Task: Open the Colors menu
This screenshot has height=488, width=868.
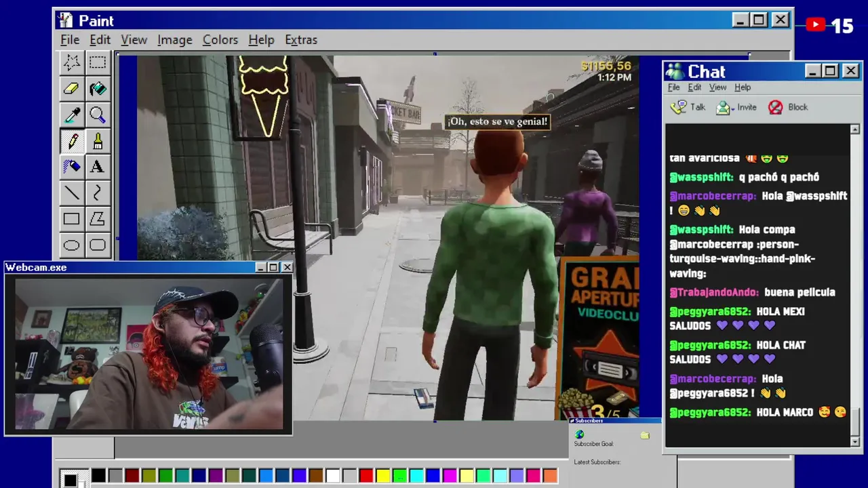Action: tap(220, 40)
